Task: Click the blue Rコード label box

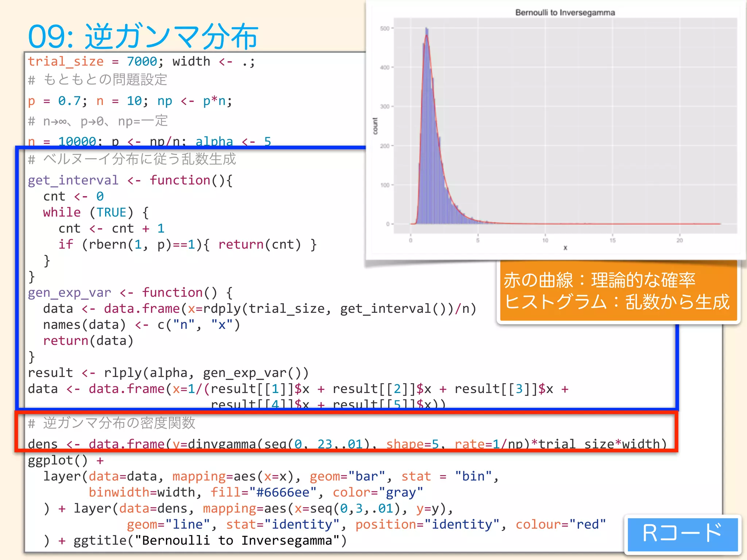Action: [x=682, y=534]
